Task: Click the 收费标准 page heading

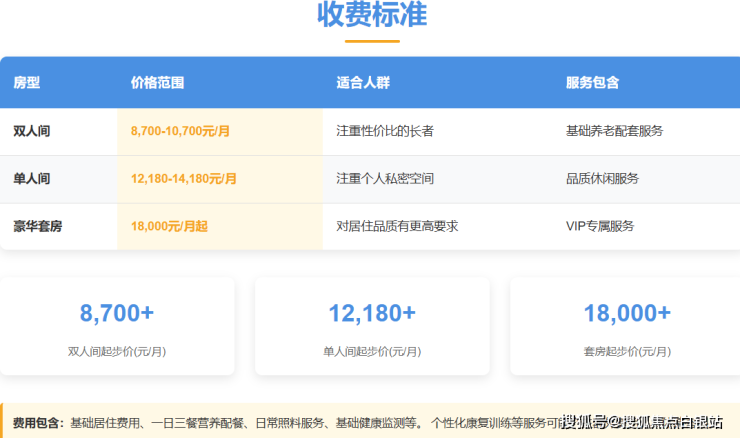Action: (372, 15)
